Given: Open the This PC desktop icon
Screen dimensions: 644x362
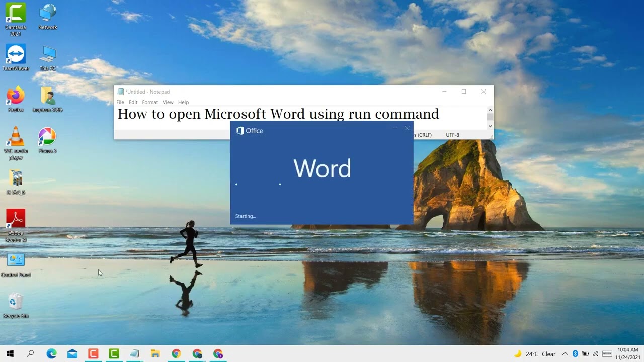Looking at the screenshot, I should click(x=48, y=58).
